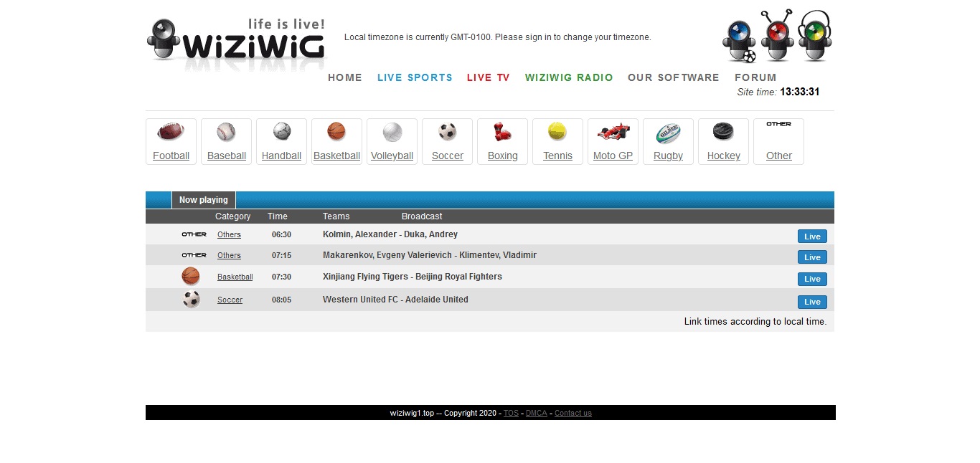The height and width of the screenshot is (463, 980).
Task: Choose the Handball ball icon
Action: (x=282, y=131)
